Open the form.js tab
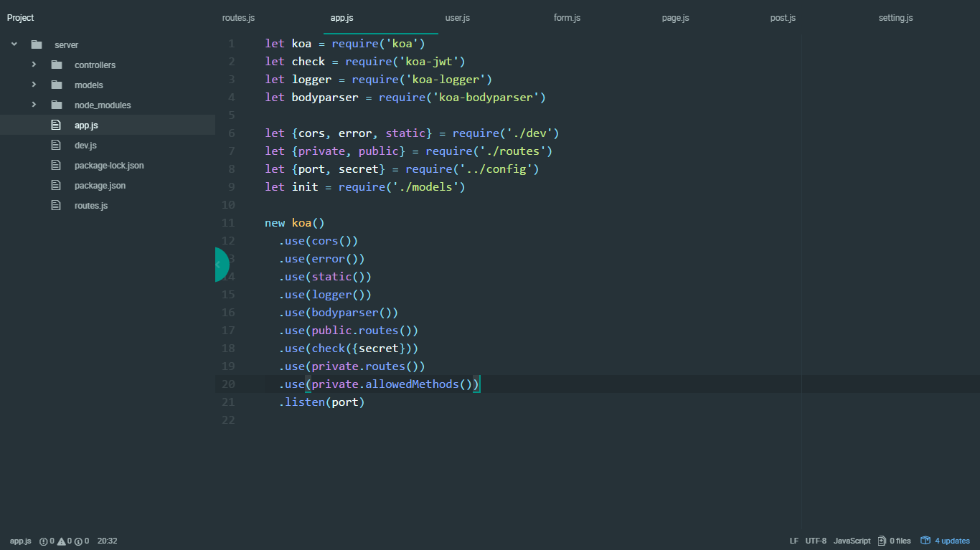Screen dimensions: 980x550 [567, 18]
